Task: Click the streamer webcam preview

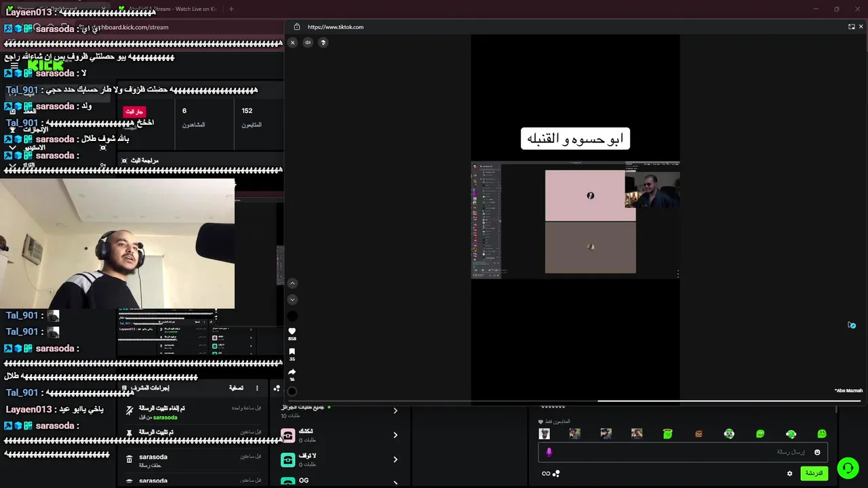Action: click(117, 244)
